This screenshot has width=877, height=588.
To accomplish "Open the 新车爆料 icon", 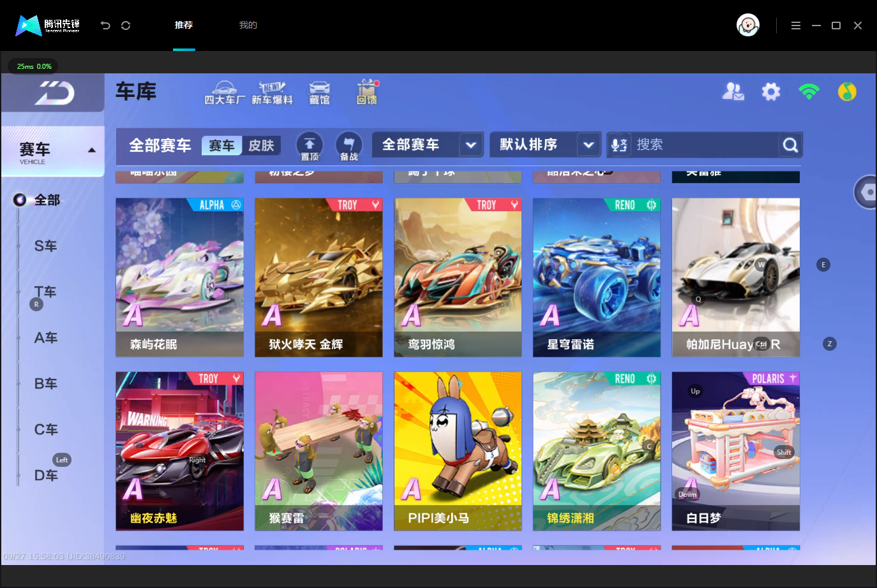I will [x=273, y=93].
